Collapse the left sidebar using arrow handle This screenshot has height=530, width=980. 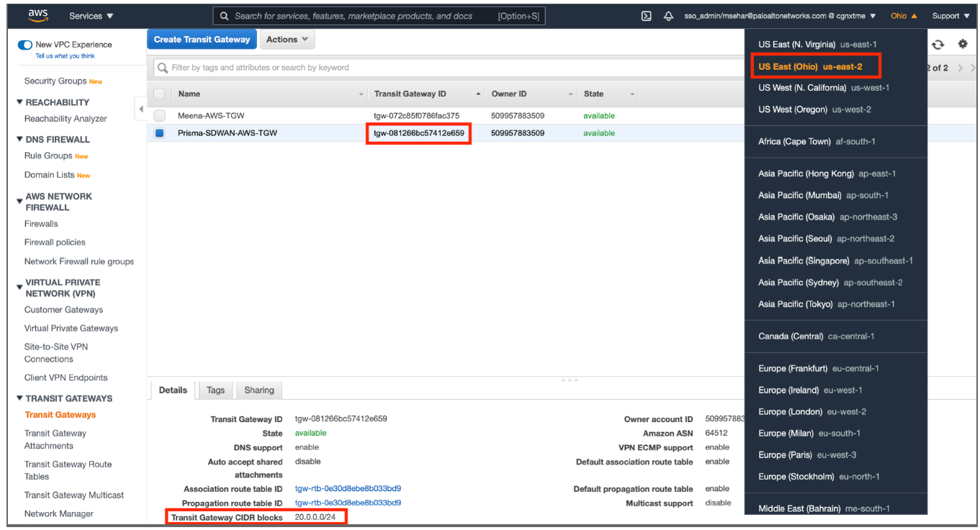(140, 109)
